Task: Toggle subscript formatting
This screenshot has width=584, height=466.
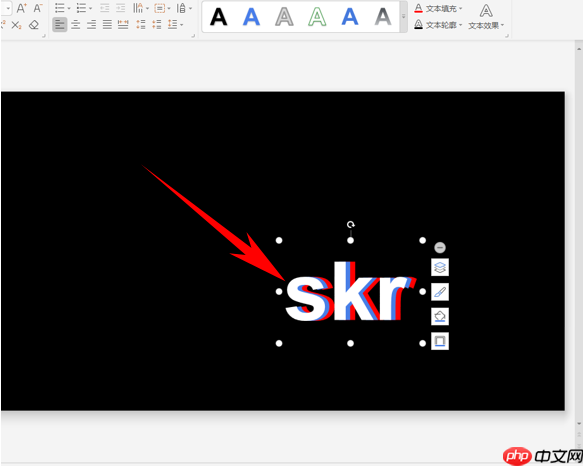Action: 16,25
